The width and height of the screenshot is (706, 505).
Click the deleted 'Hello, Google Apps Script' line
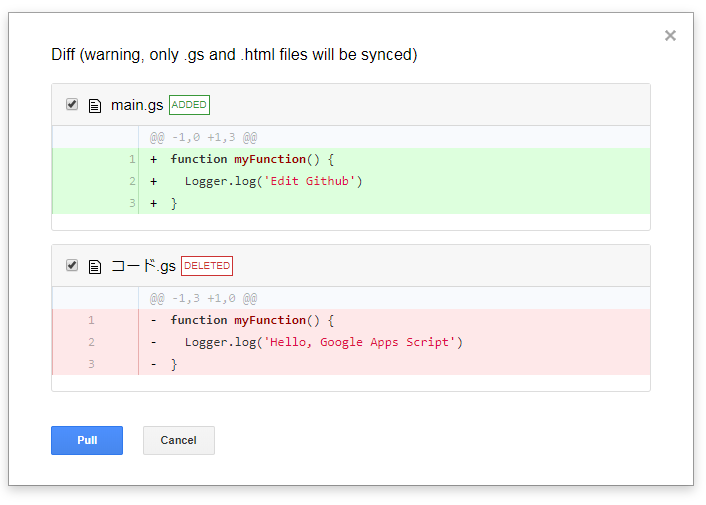coord(351,342)
